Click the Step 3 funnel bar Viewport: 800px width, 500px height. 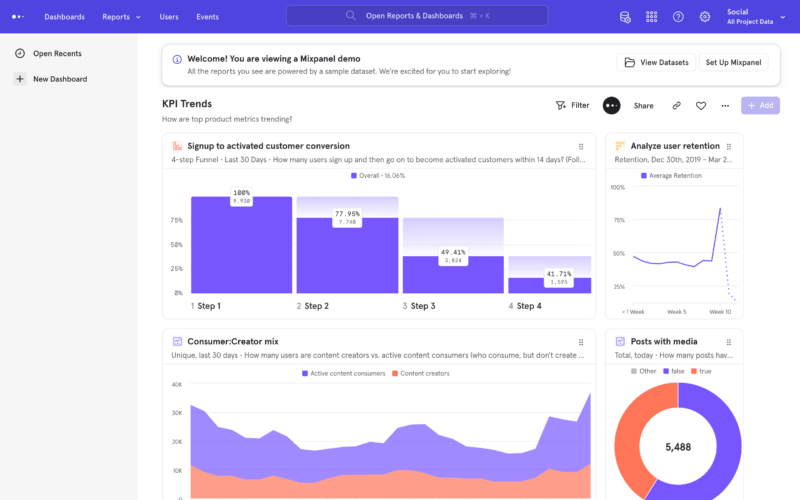[453, 274]
